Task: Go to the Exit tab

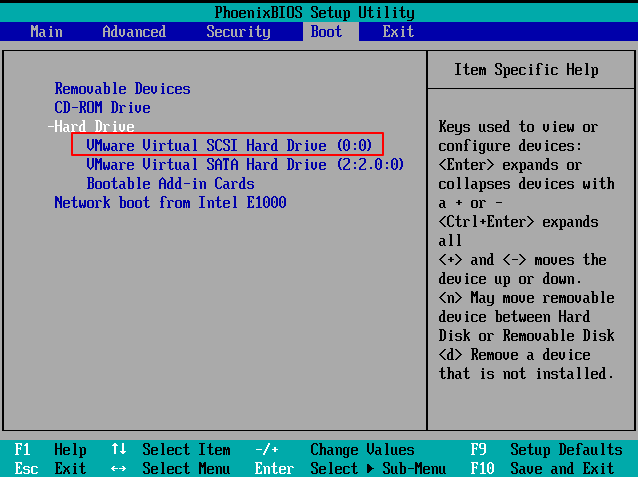Action: (398, 32)
